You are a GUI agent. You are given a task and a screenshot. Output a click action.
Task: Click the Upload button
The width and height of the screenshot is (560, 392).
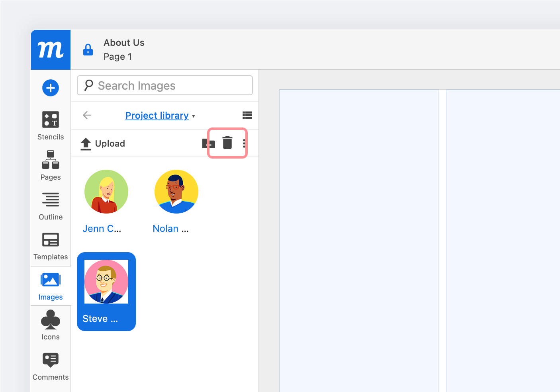click(x=103, y=143)
